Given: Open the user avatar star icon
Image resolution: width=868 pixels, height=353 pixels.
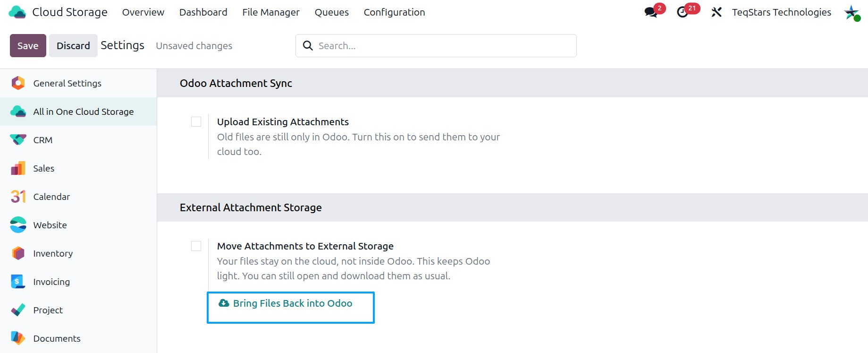Looking at the screenshot, I should coord(852,12).
